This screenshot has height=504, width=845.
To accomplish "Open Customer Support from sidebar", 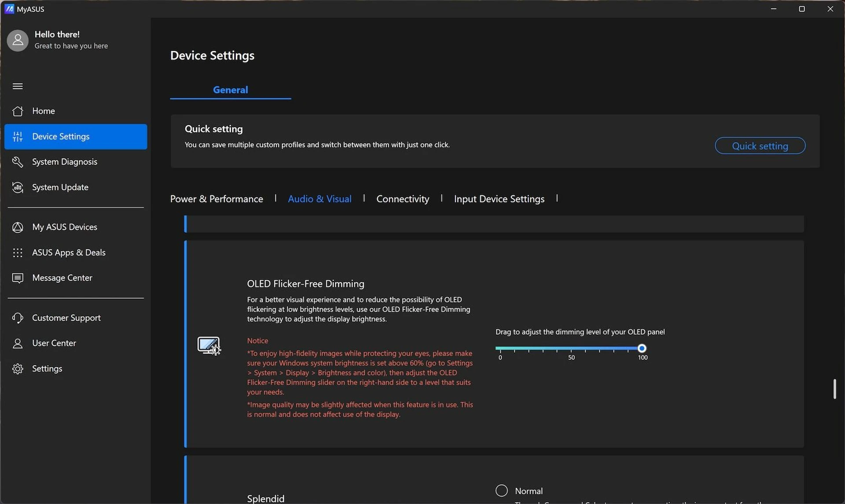I will 76,318.
